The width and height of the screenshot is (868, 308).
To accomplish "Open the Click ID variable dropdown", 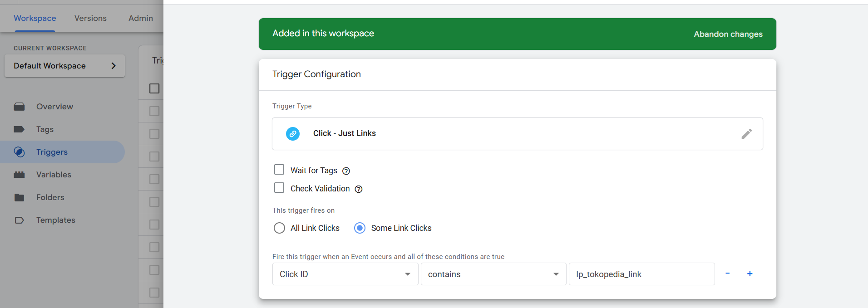I will point(345,274).
